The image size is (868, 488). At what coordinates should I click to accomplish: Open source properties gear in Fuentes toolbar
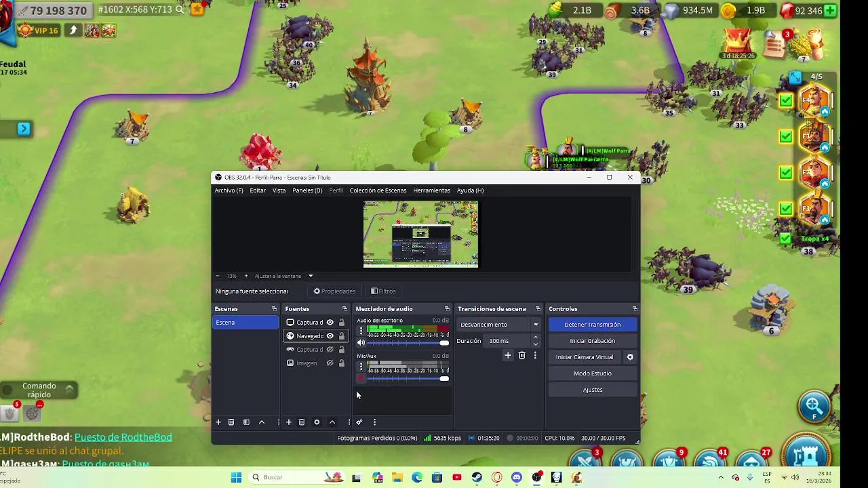click(317, 422)
